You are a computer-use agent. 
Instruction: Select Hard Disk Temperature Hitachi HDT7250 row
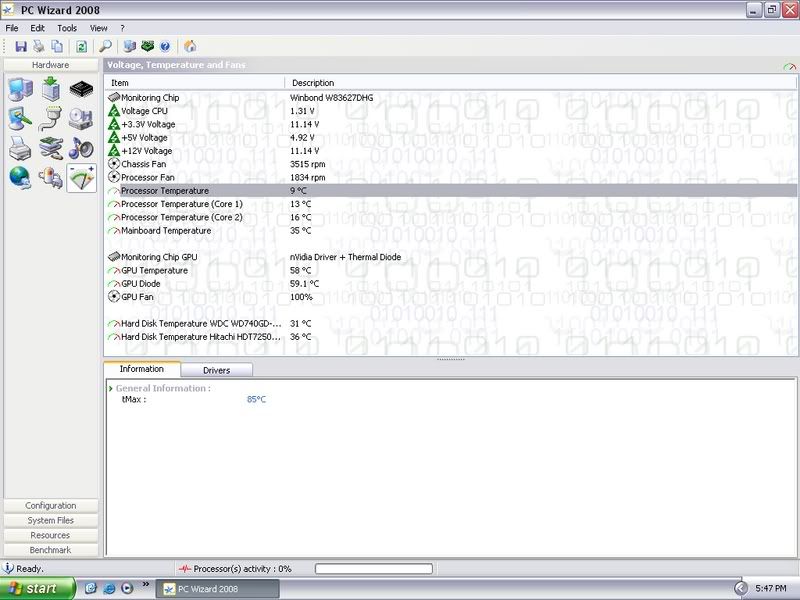click(452, 336)
